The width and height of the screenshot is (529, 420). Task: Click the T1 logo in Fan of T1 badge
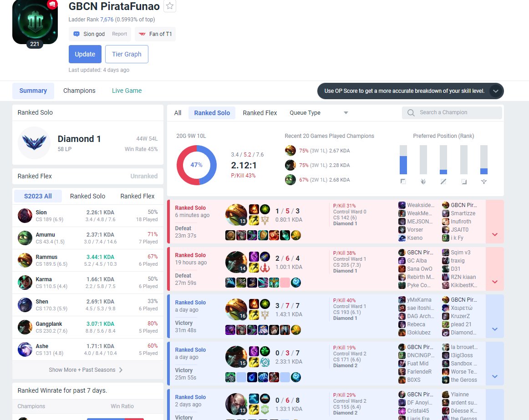click(142, 34)
